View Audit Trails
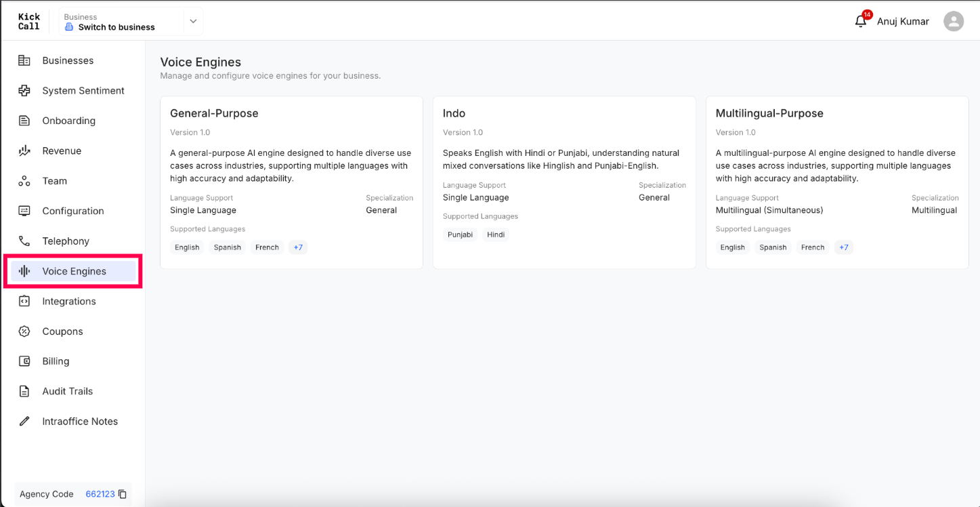 pos(73,391)
